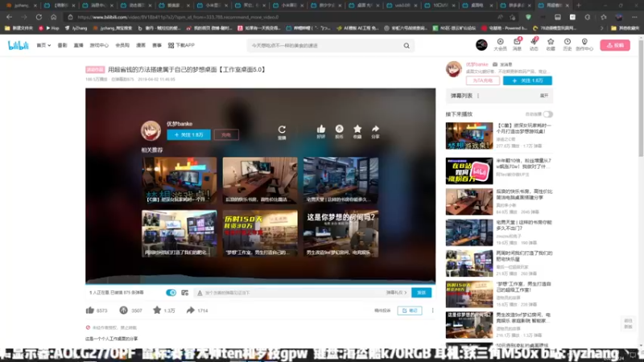
Task: Click the user avatar in header
Action: [481, 45]
